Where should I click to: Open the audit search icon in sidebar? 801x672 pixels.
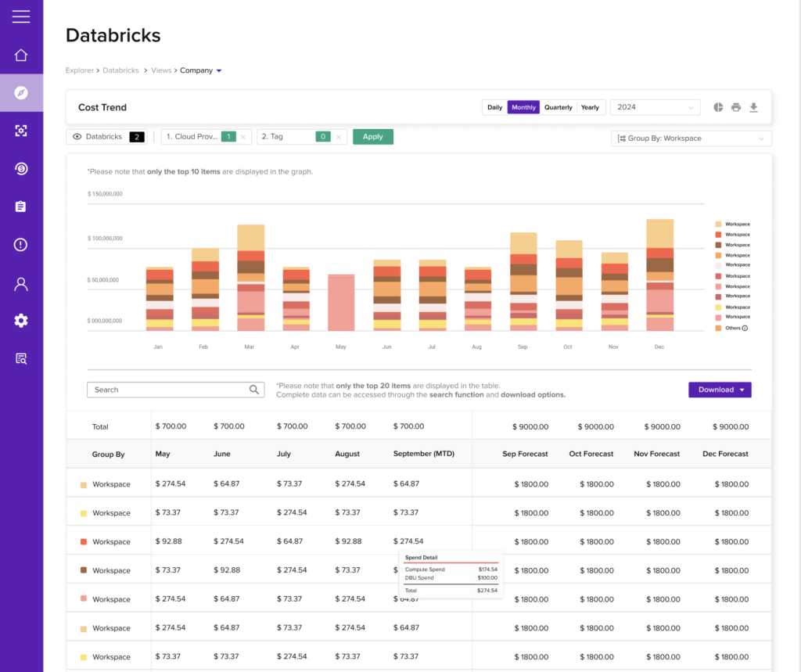click(x=21, y=359)
